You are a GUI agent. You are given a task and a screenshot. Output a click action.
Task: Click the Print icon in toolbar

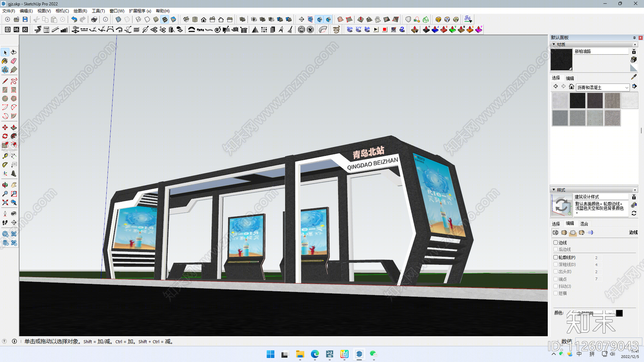pos(94,19)
